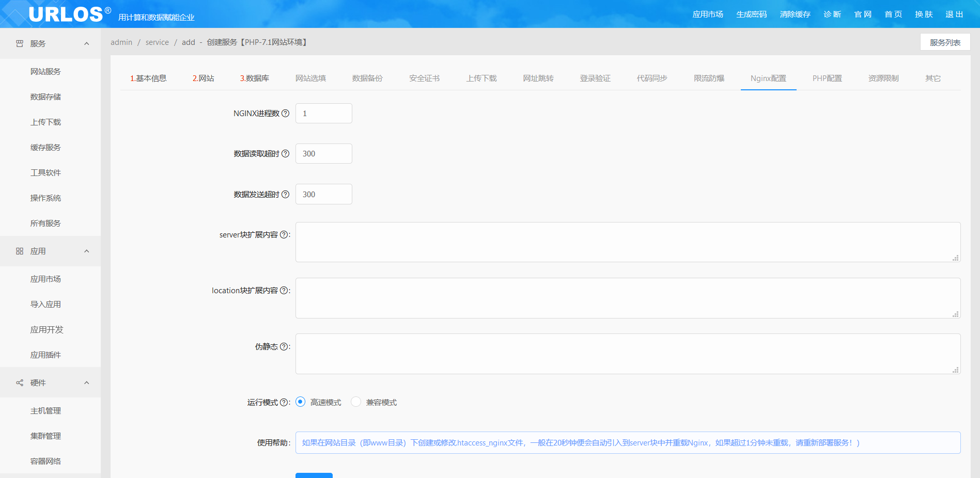Collapse the 应用 sidebar section
Viewport: 980px width, 478px height.
tap(86, 251)
